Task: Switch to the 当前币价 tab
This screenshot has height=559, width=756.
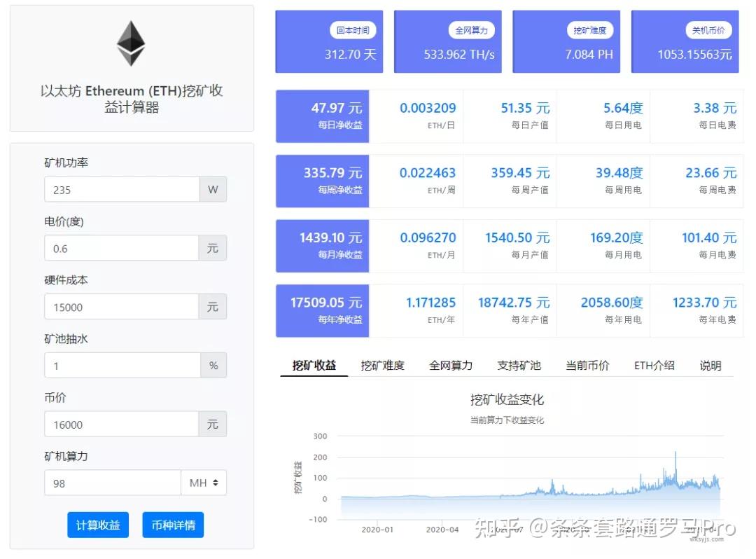Action: [x=587, y=366]
